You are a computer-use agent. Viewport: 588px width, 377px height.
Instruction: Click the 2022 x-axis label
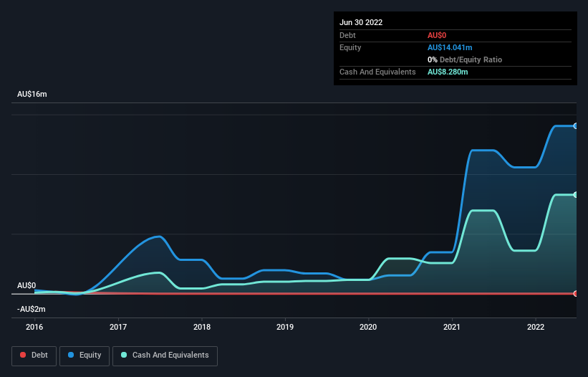pyautogui.click(x=536, y=327)
